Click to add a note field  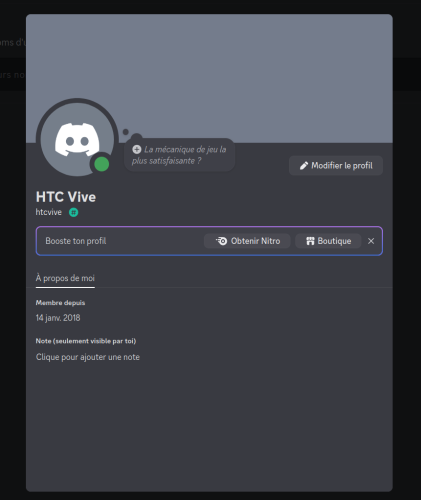click(88, 357)
